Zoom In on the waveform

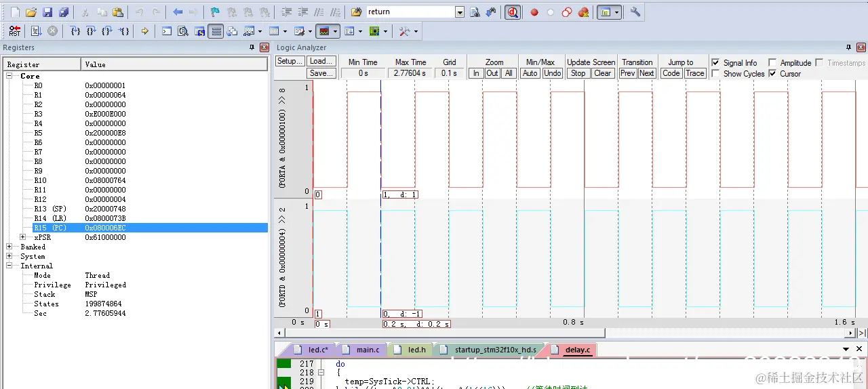pos(476,73)
